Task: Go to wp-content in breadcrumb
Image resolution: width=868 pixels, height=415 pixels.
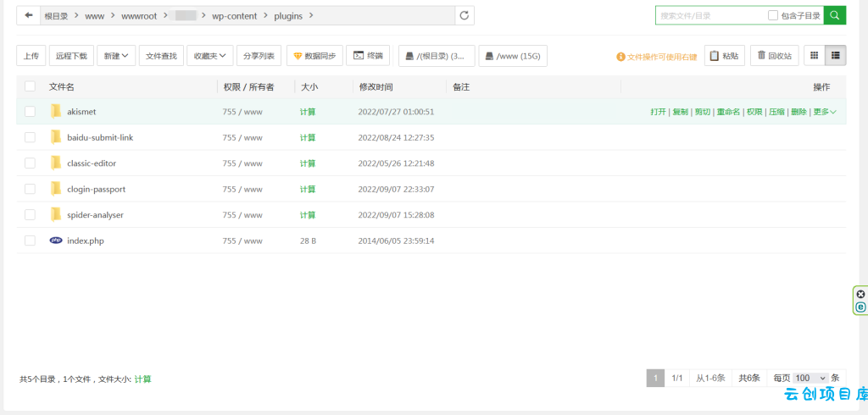Action: (x=235, y=16)
